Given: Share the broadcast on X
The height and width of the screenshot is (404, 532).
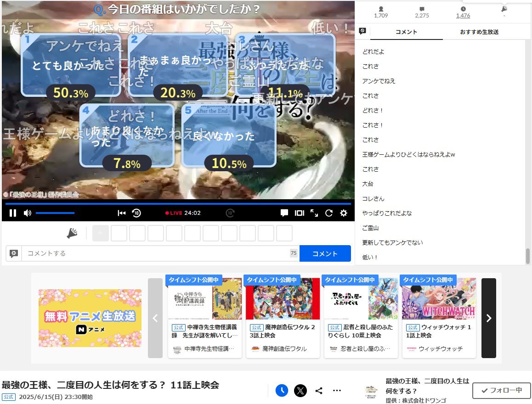Looking at the screenshot, I should [300, 390].
